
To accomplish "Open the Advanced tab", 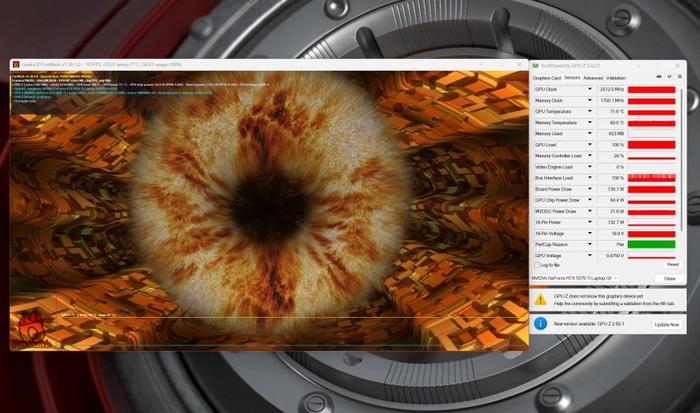I will 593,78.
